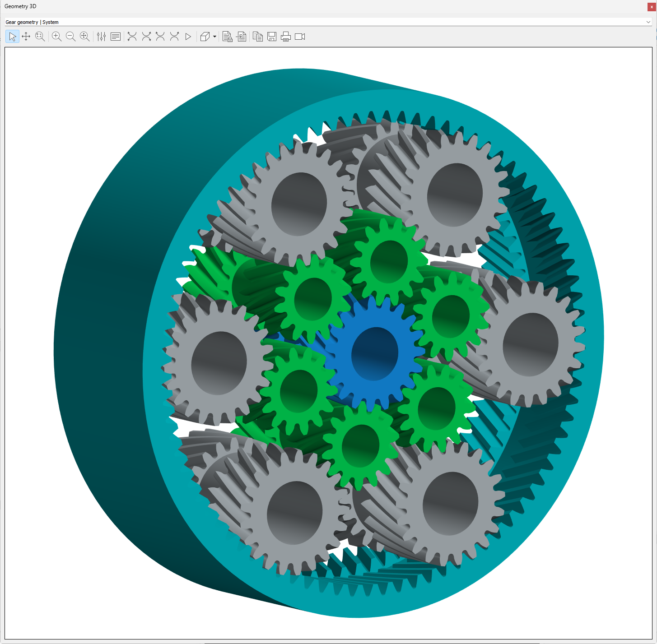Screen dimensions: 657x644
Task: Open the text lines properties icon
Action: (x=116, y=37)
